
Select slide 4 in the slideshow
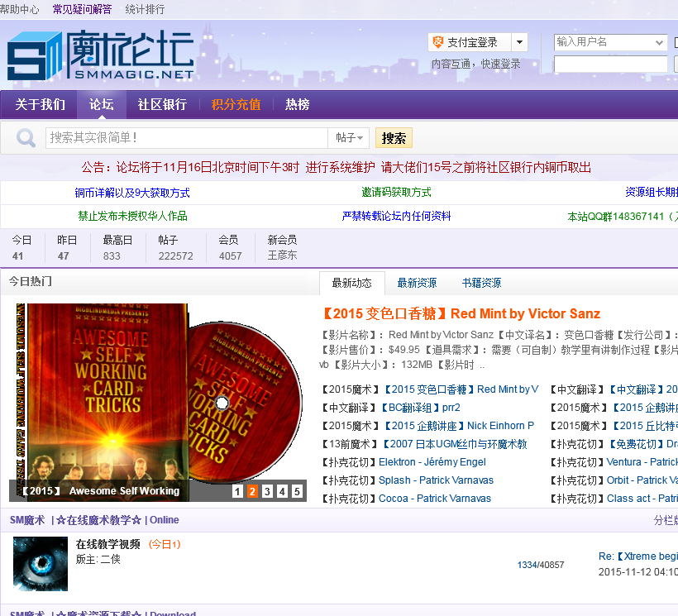[282, 491]
